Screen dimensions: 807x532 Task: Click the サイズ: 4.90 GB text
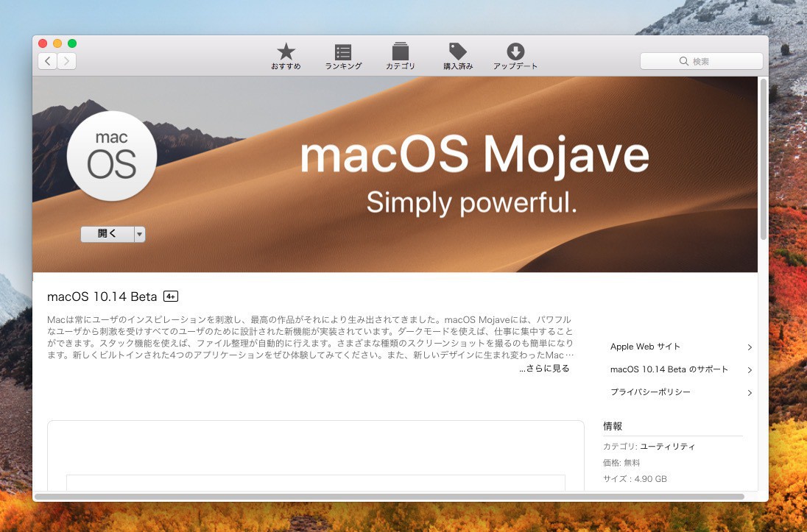click(635, 479)
